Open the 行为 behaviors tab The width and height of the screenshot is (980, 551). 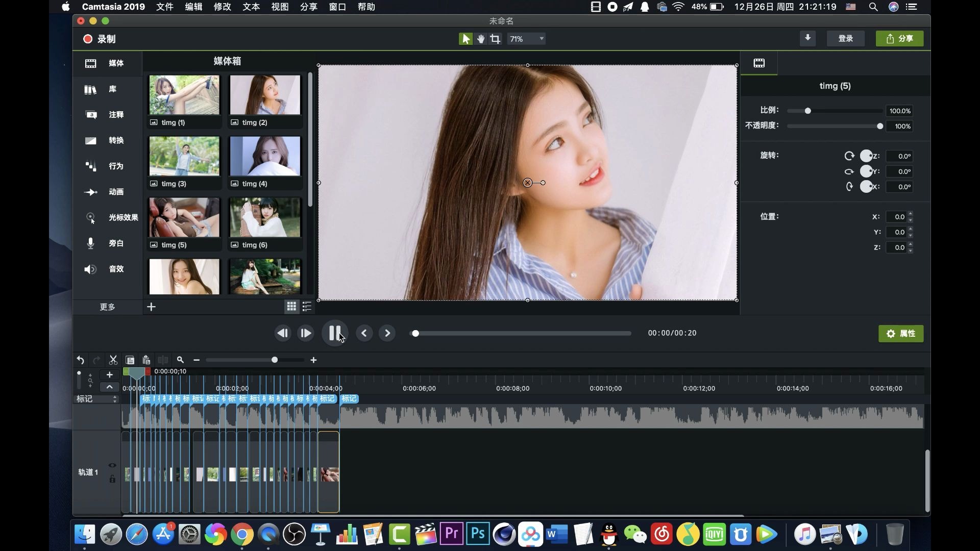[x=107, y=166]
